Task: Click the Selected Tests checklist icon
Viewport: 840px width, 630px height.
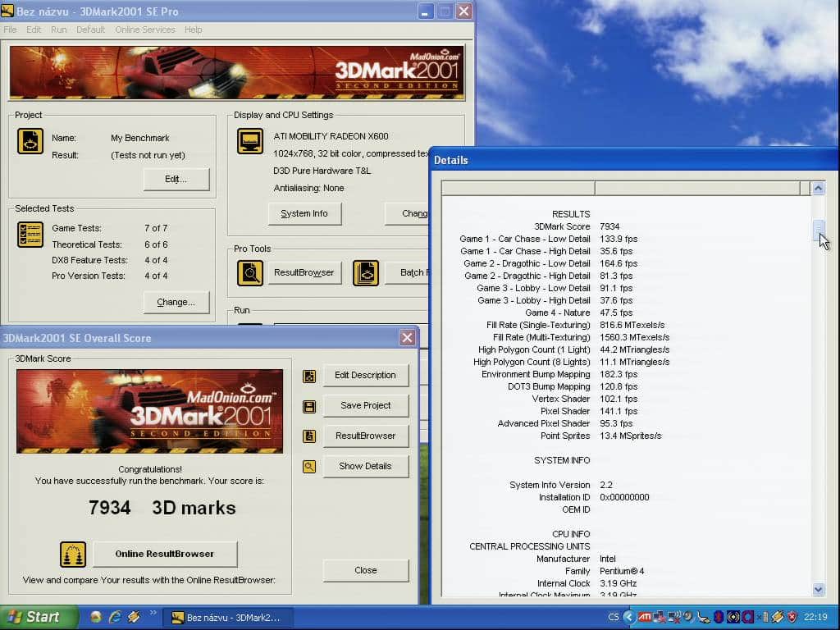Action: pyautogui.click(x=30, y=235)
